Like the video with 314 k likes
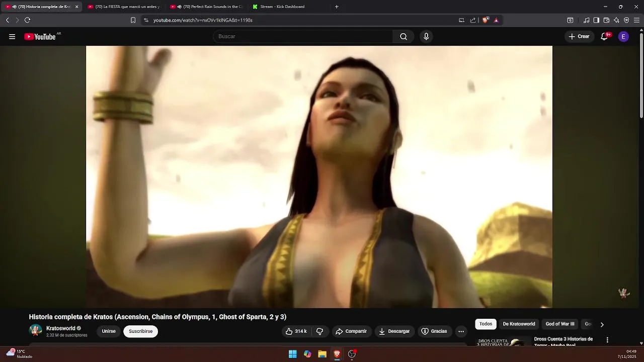Image resolution: width=644 pixels, height=362 pixels. [x=296, y=331]
